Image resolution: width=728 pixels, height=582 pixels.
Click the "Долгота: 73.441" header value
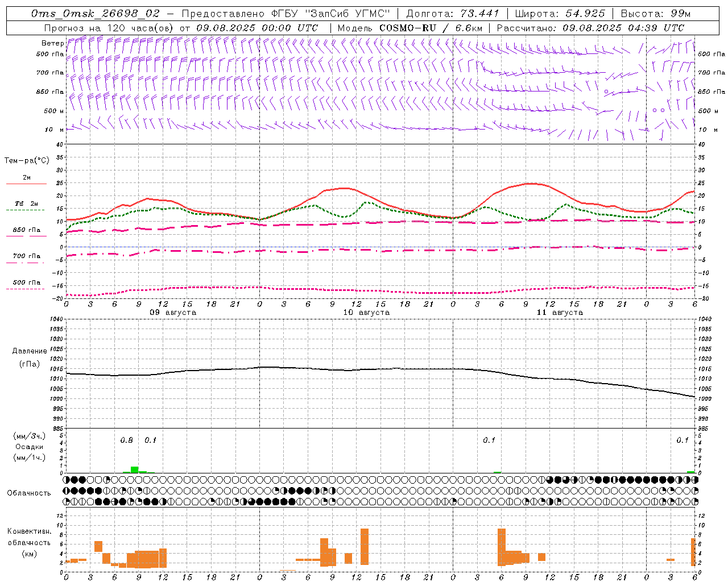click(452, 14)
